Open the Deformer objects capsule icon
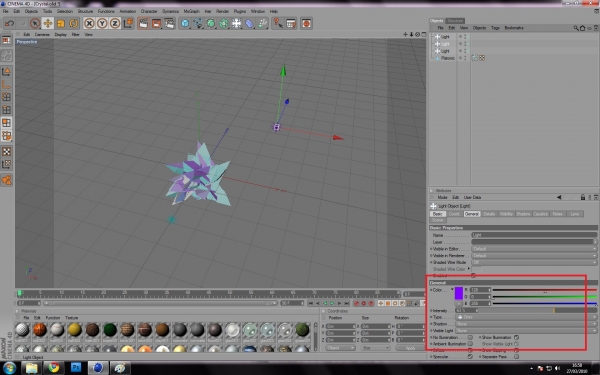 (x=249, y=23)
